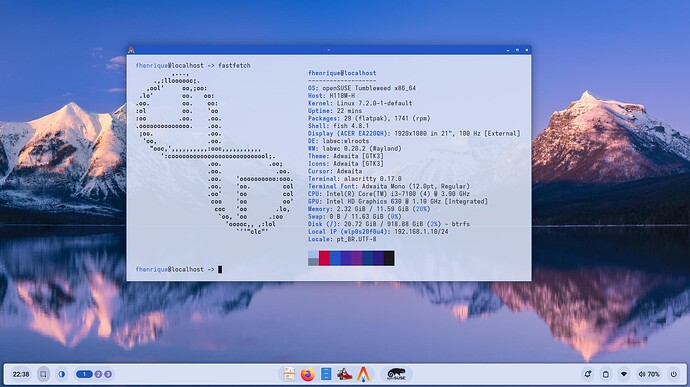
Task: Click the 'Terminal Font: Adwaita Mono' line
Action: coord(389,186)
